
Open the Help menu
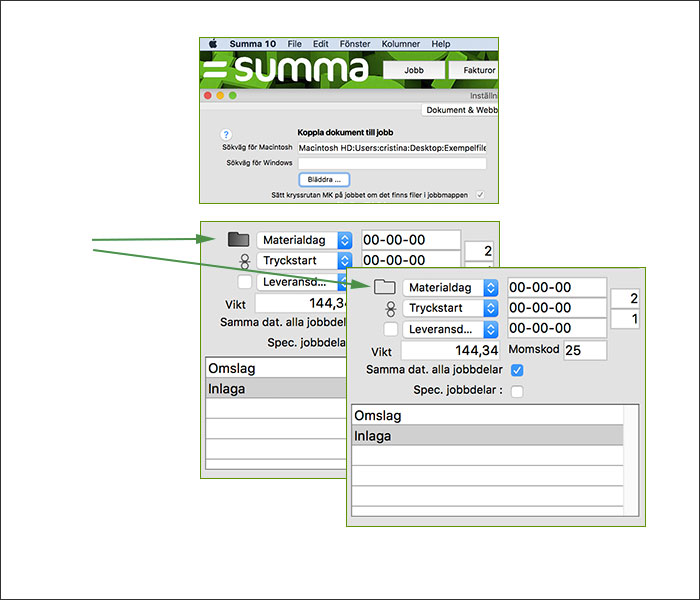441,44
